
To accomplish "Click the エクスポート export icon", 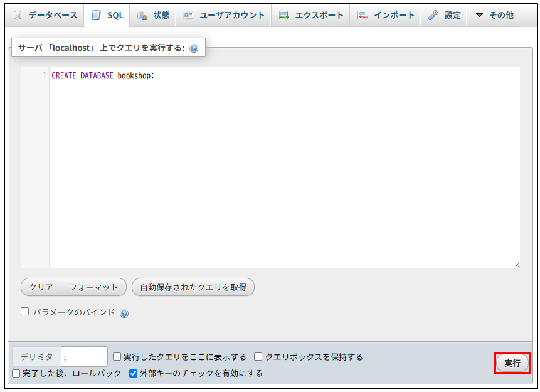I will click(x=284, y=16).
